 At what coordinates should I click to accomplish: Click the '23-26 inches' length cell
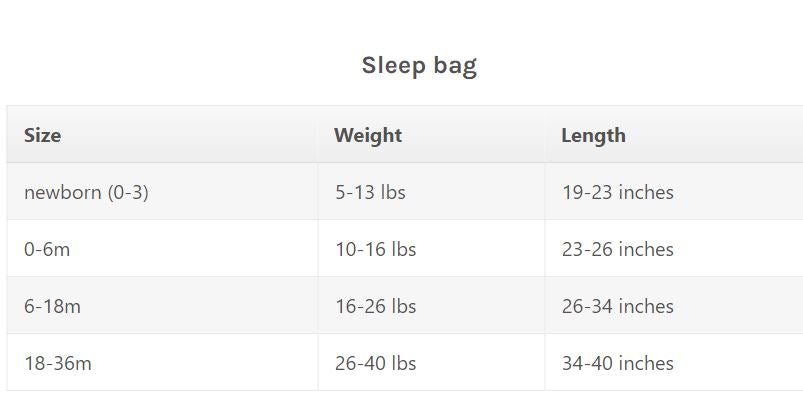pyautogui.click(x=617, y=249)
